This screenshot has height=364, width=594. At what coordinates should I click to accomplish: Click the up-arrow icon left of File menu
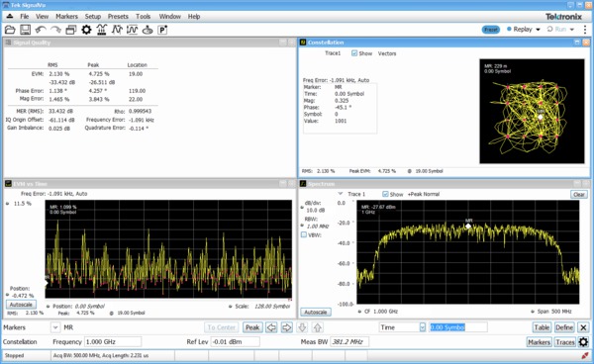coord(10,16)
